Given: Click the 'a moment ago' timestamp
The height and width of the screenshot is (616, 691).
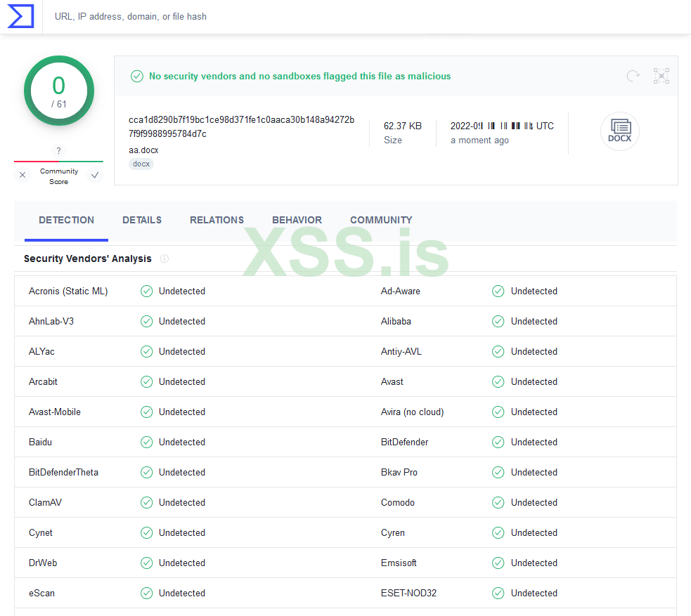Looking at the screenshot, I should [479, 140].
